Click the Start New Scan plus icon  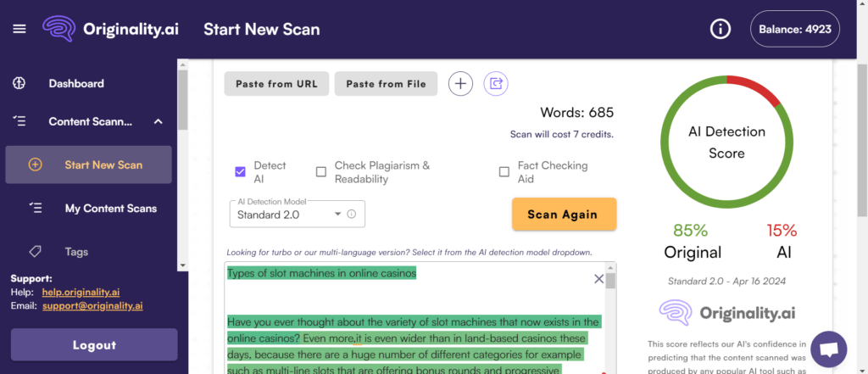click(35, 165)
